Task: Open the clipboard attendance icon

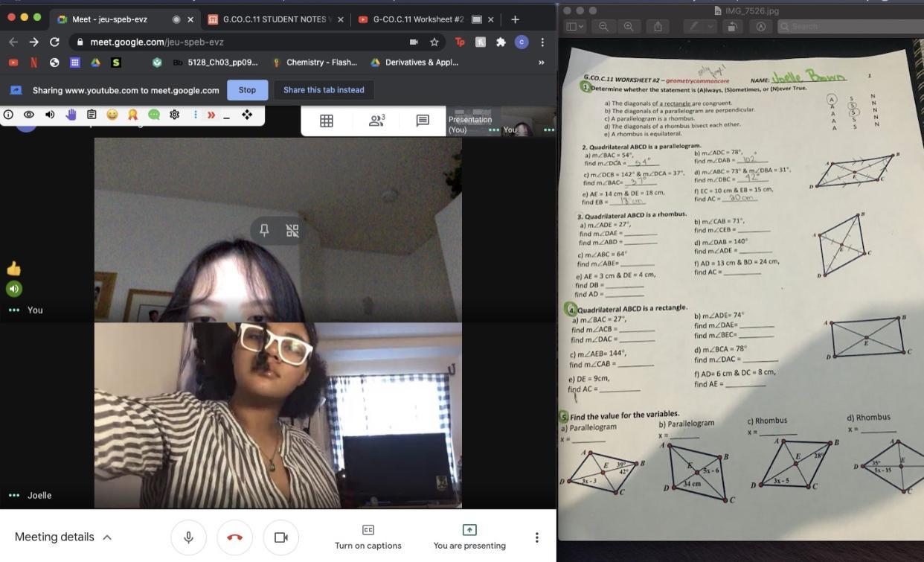Action: 92,115
